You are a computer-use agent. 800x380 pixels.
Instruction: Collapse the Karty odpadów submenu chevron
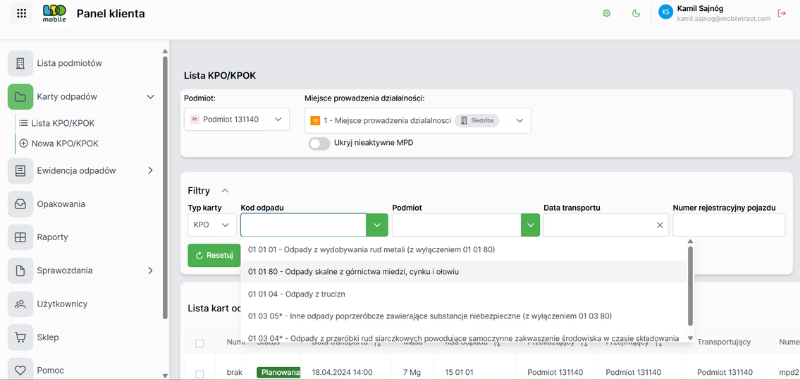click(150, 97)
